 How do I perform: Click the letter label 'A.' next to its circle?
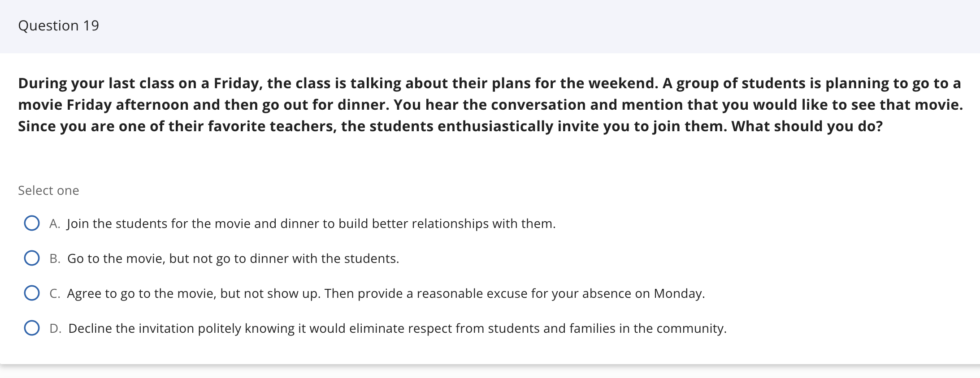[x=56, y=223]
